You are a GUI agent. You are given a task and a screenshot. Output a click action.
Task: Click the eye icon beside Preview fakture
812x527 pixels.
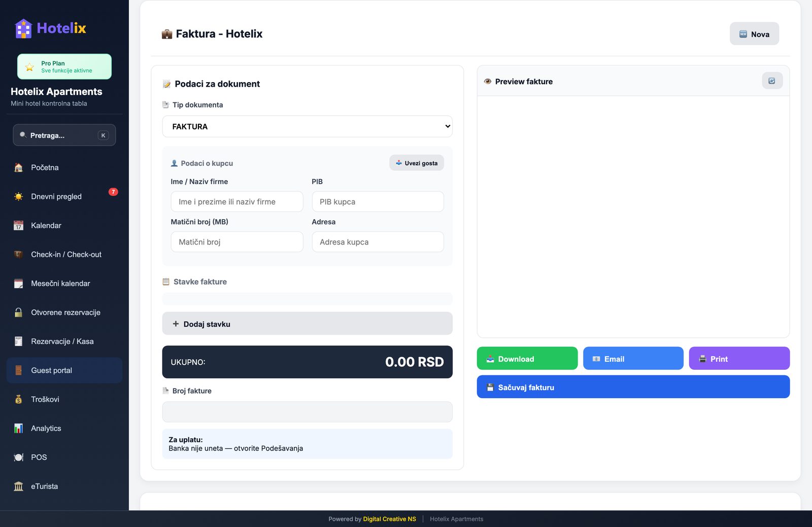[488, 81]
